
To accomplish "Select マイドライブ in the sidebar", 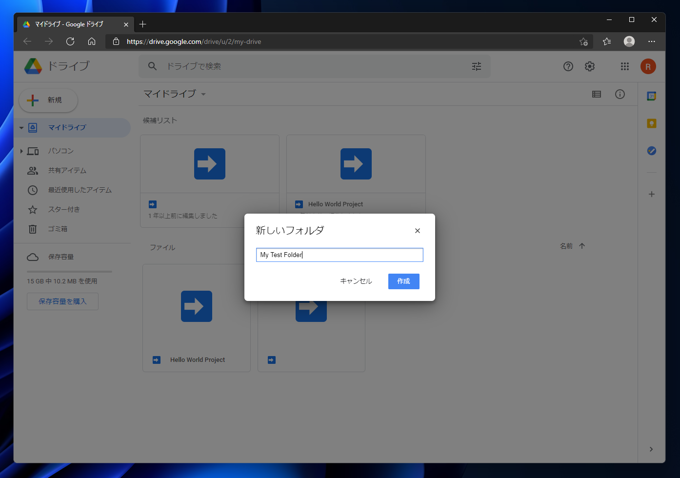I will click(72, 128).
